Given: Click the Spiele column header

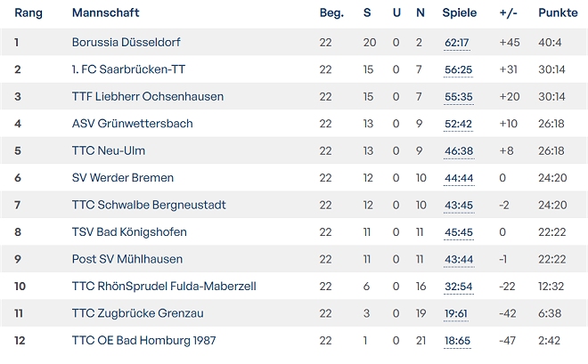Looking at the screenshot, I should coord(459,13).
